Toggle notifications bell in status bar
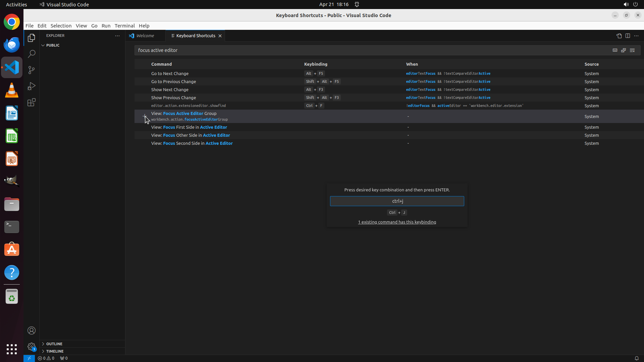Screen dimensions: 644x362 pos(636,358)
